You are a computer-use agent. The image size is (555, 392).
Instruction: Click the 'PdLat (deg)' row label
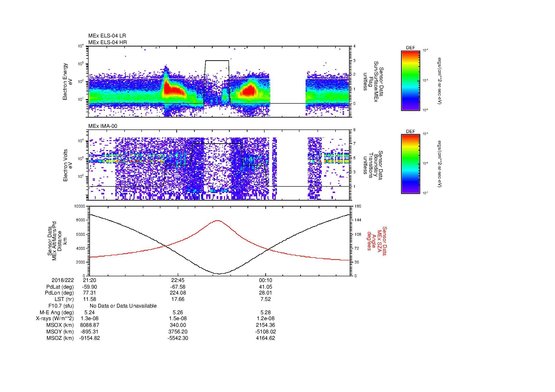pyautogui.click(x=60, y=287)
